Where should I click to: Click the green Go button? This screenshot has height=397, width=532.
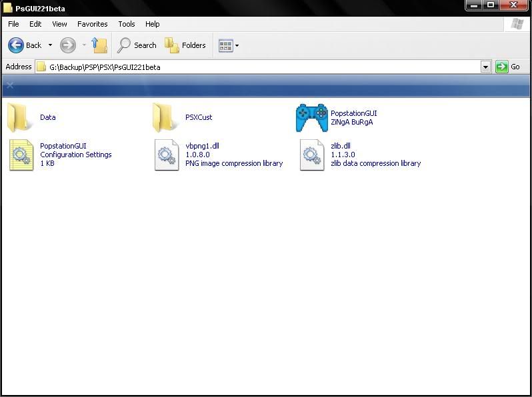(x=508, y=67)
